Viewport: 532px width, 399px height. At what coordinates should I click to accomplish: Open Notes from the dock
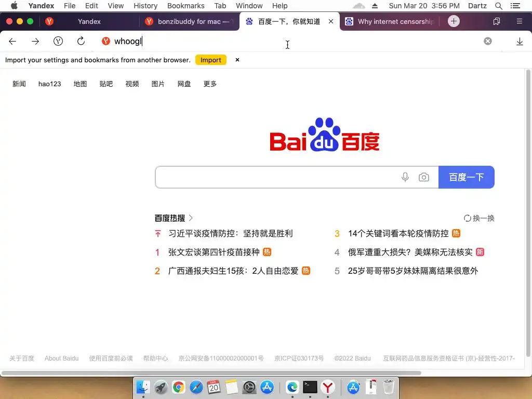pyautogui.click(x=231, y=387)
